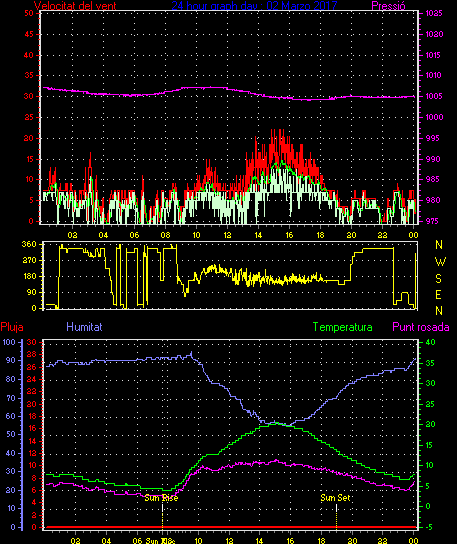Click the red '12' rain axis value
The image size is (457, 544).
(32, 453)
